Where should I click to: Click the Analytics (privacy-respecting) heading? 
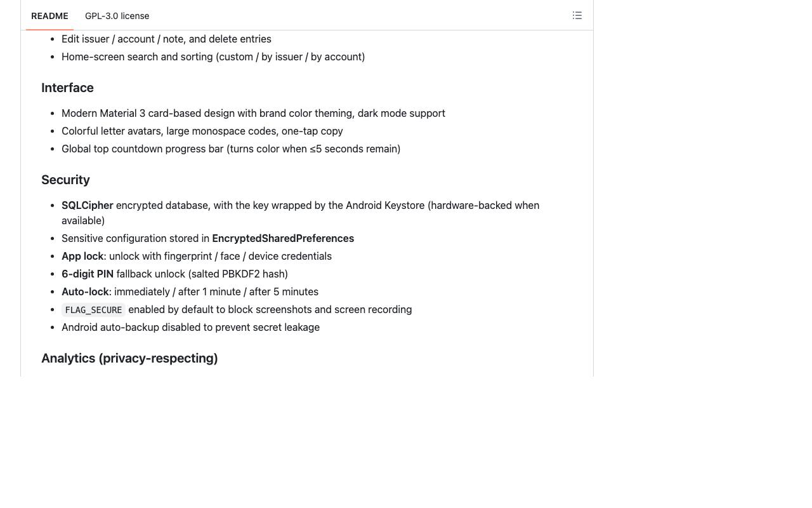[x=129, y=358]
